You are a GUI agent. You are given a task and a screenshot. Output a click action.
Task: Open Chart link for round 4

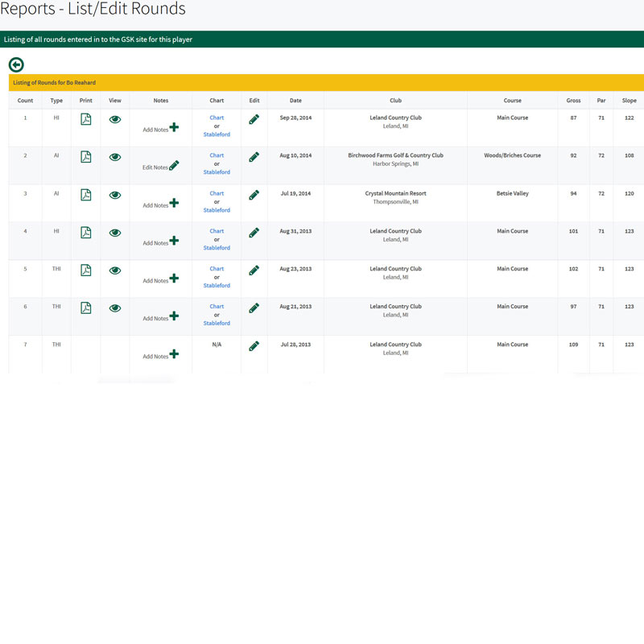pyautogui.click(x=217, y=231)
